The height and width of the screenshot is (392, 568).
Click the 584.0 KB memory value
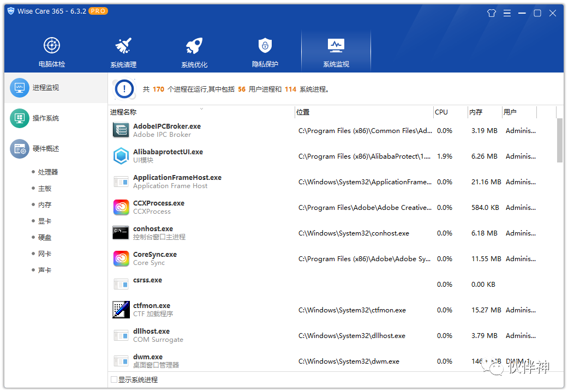point(485,208)
